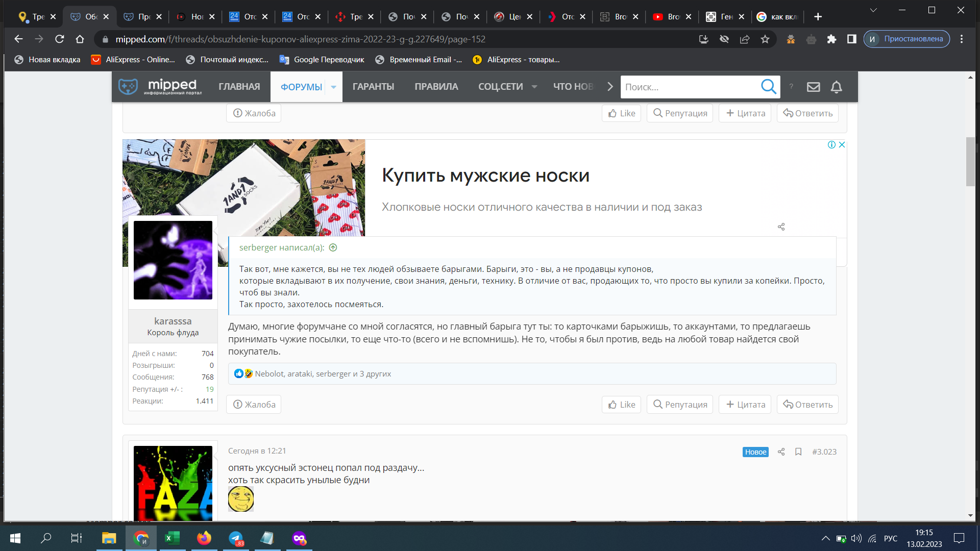
Task: Switch to the 'как вкл' Google tab
Action: point(778,17)
